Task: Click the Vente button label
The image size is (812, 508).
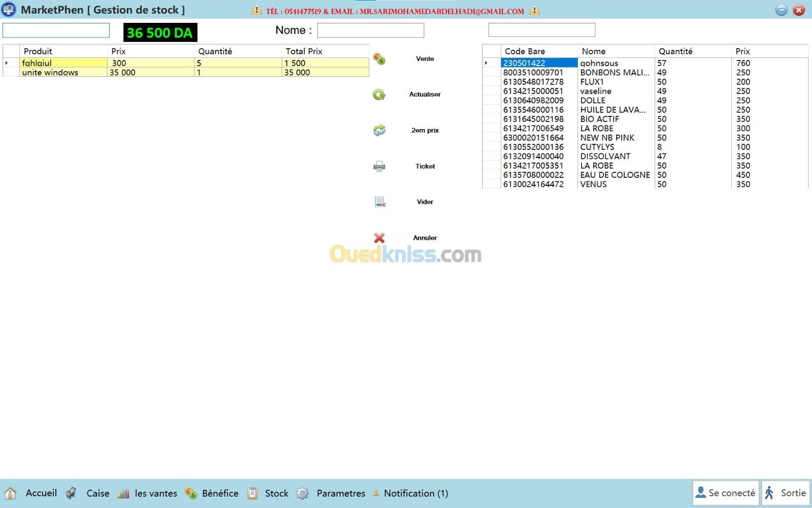Action: pos(425,59)
